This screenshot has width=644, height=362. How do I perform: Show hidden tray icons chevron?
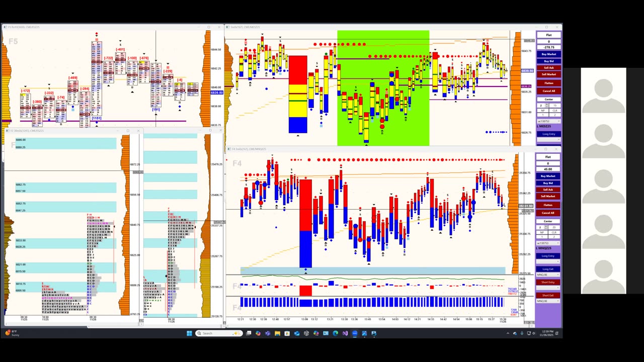[508, 333]
